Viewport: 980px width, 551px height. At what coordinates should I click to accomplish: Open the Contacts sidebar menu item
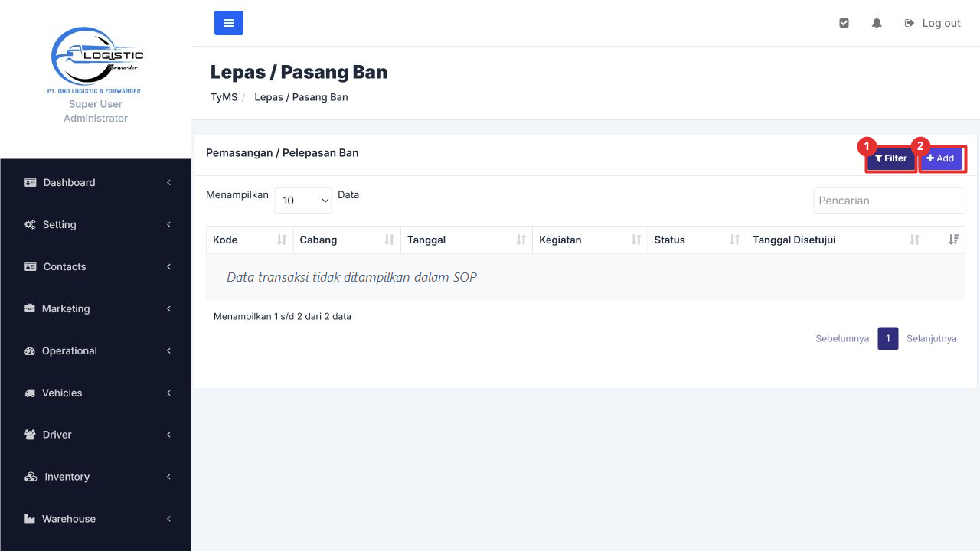tap(96, 266)
